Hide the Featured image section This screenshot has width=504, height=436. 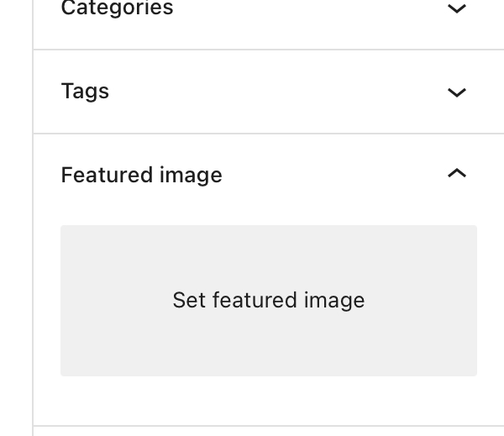coord(456,174)
